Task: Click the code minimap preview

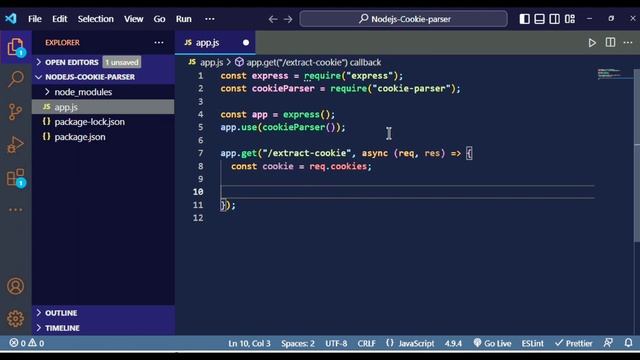Action: [609, 74]
